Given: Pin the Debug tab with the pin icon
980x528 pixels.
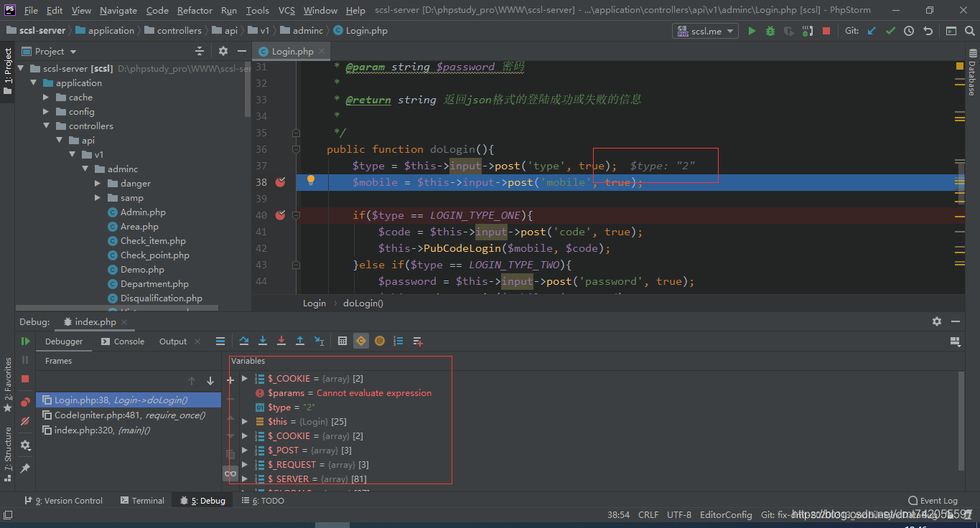Looking at the screenshot, I should coord(25,468).
